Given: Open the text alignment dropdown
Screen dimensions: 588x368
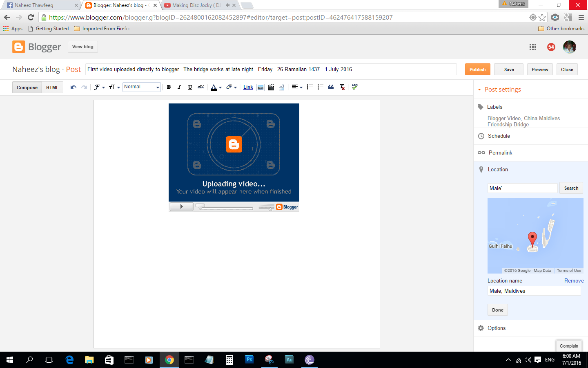Looking at the screenshot, I should (297, 87).
